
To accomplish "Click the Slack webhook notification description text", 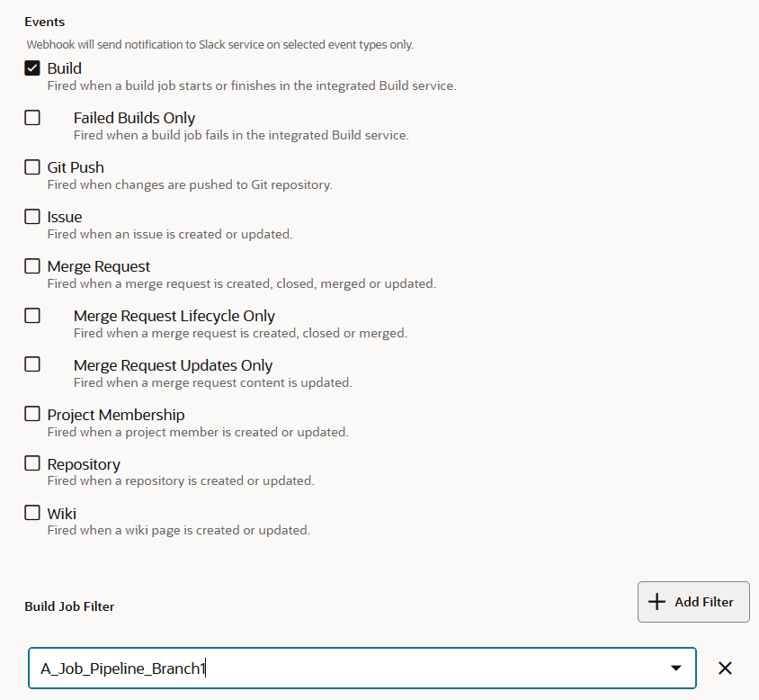I will (219, 45).
